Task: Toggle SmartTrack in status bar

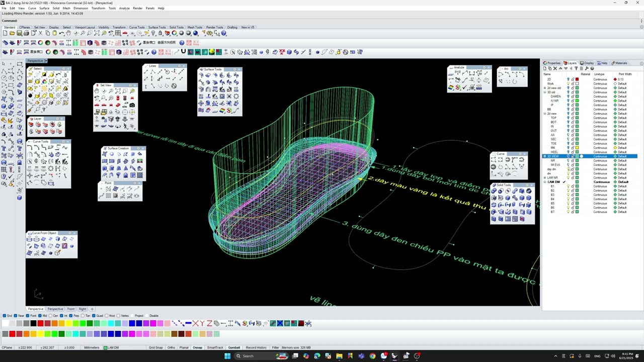Action: tap(215, 347)
